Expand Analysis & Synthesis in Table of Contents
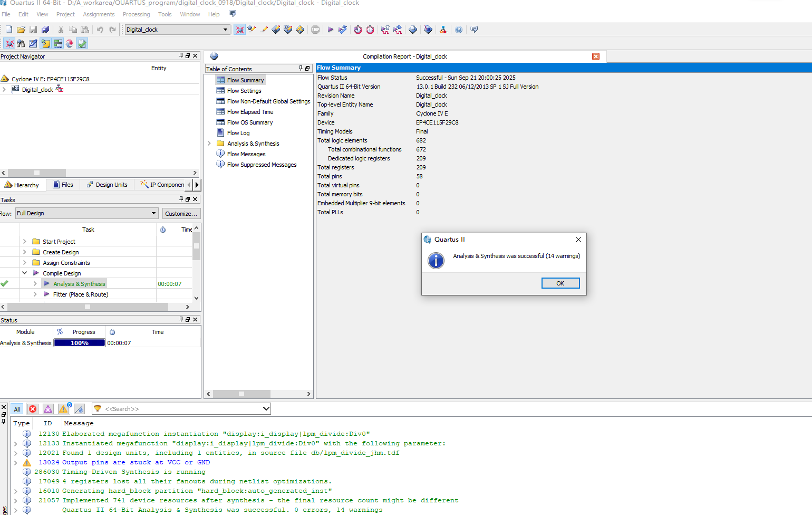The height and width of the screenshot is (515, 812). [x=209, y=144]
